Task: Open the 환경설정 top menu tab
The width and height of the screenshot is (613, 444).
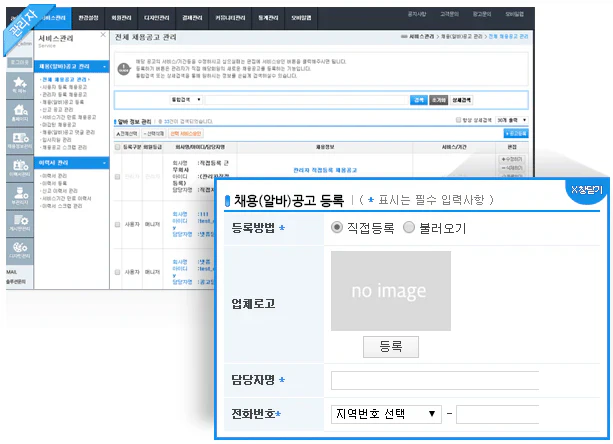Action: click(x=88, y=18)
